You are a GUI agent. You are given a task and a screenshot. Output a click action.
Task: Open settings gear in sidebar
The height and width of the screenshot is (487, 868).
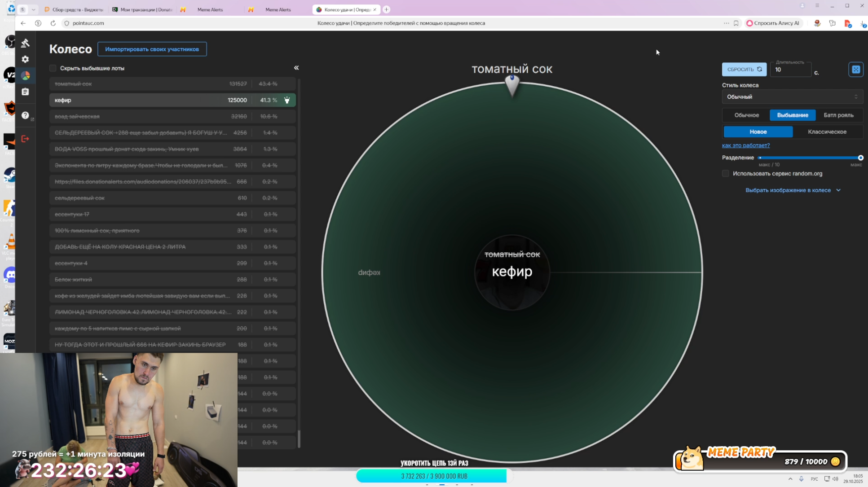click(x=25, y=59)
